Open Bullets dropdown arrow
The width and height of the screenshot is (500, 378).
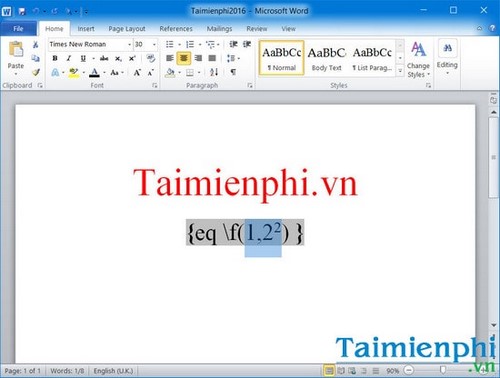click(179, 45)
